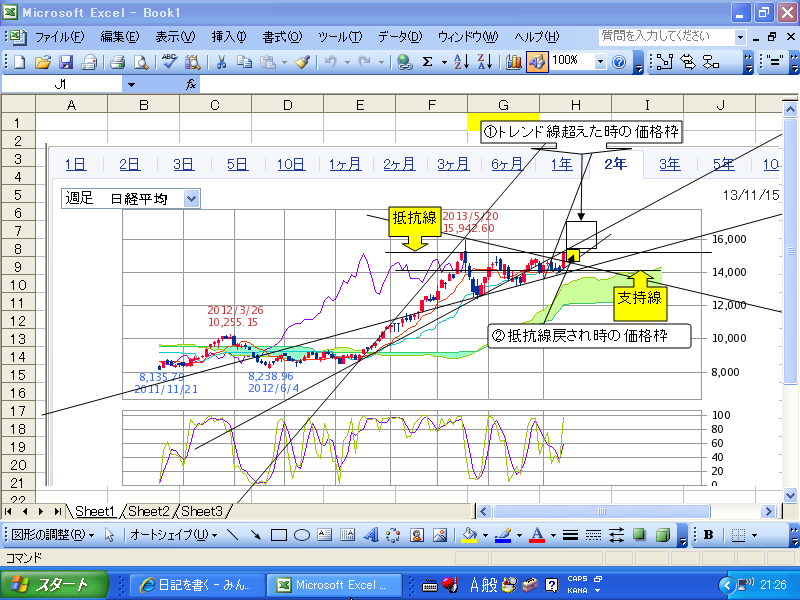
Task: Open the 週足 日経平均 dropdown
Action: [x=192, y=198]
